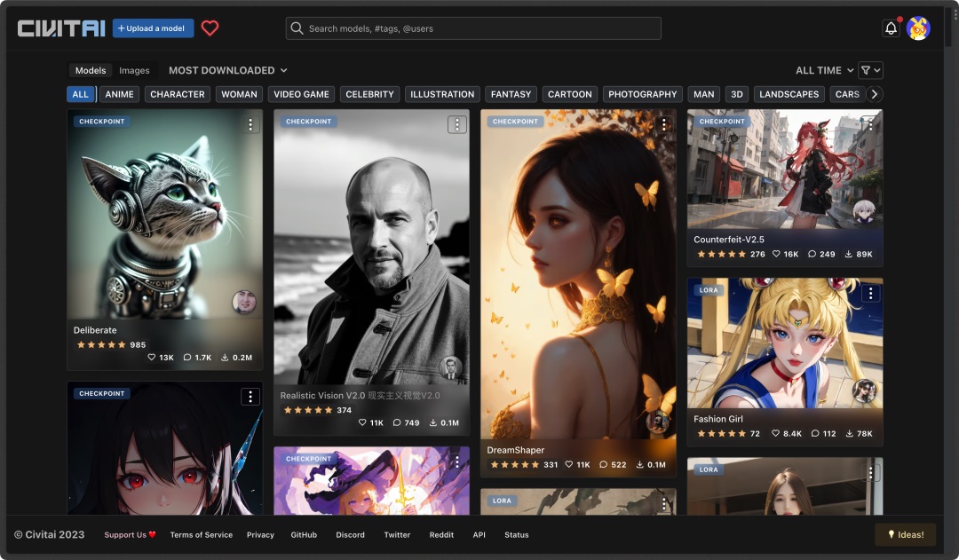Select the VIDEO GAME category tab
This screenshot has width=959, height=560.
pyautogui.click(x=301, y=94)
